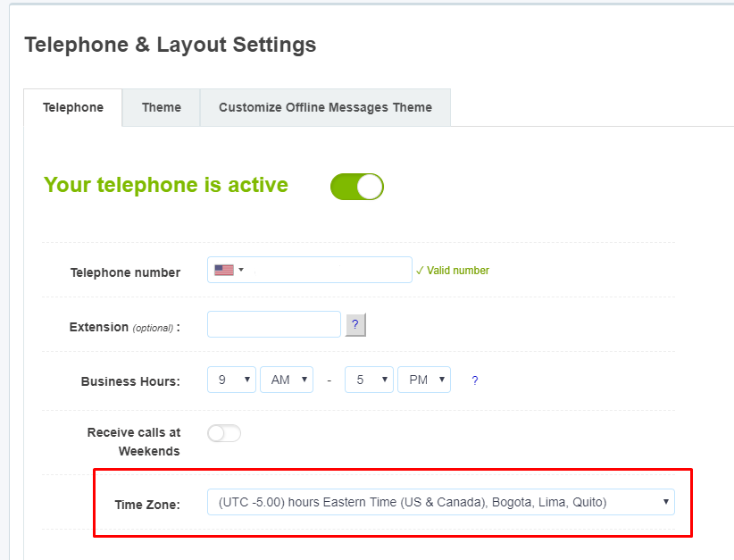Click the Time Zone label
This screenshot has width=734, height=560.
pyautogui.click(x=147, y=505)
